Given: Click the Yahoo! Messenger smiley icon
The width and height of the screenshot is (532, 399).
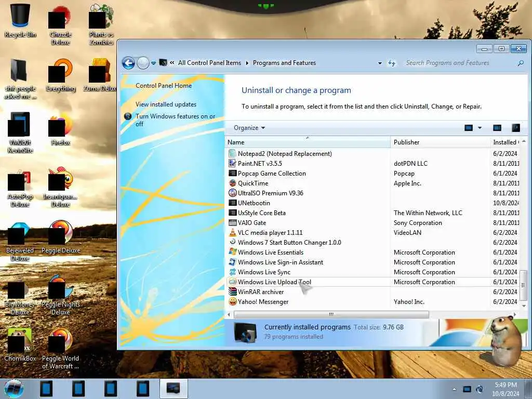Looking at the screenshot, I should [232, 302].
